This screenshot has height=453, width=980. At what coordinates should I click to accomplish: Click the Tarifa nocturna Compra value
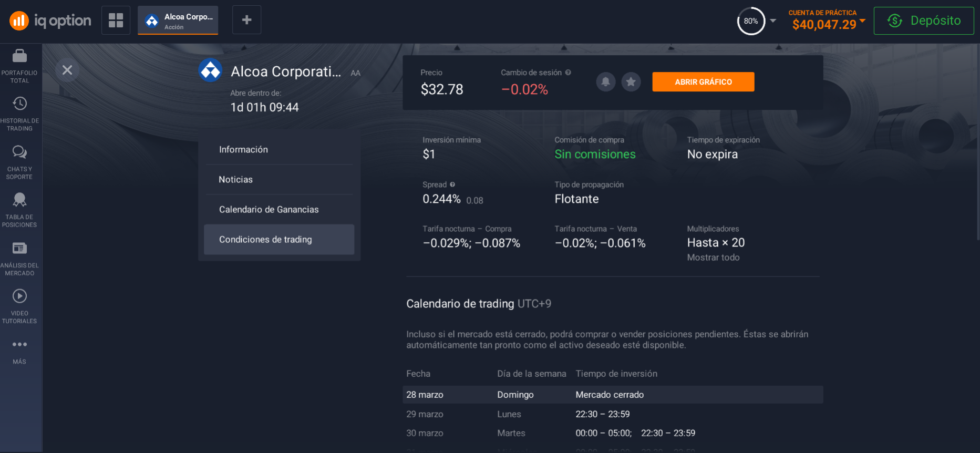pyautogui.click(x=471, y=243)
